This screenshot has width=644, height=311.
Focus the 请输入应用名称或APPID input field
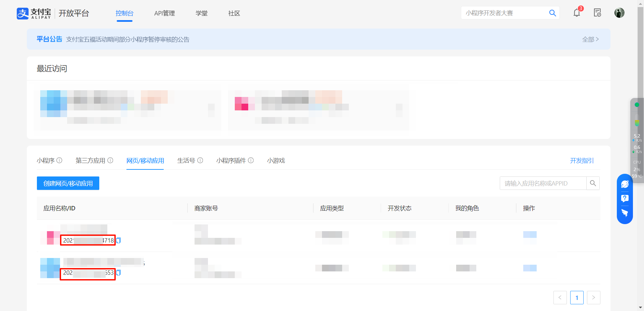[x=543, y=184]
